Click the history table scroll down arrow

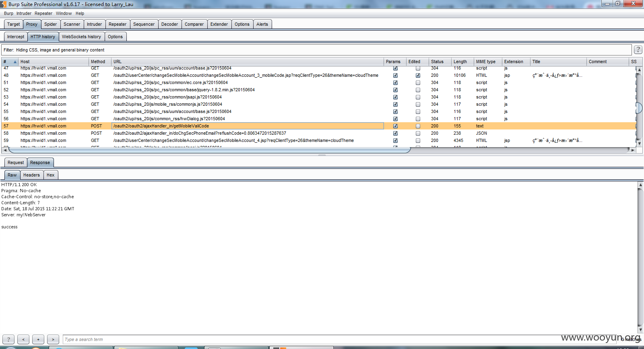639,143
